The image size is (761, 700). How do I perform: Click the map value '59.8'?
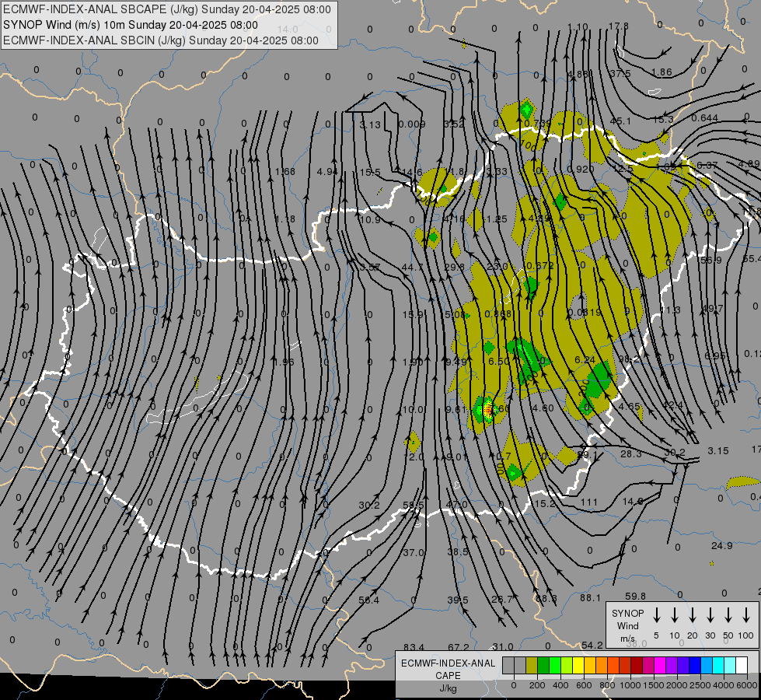tap(635, 596)
